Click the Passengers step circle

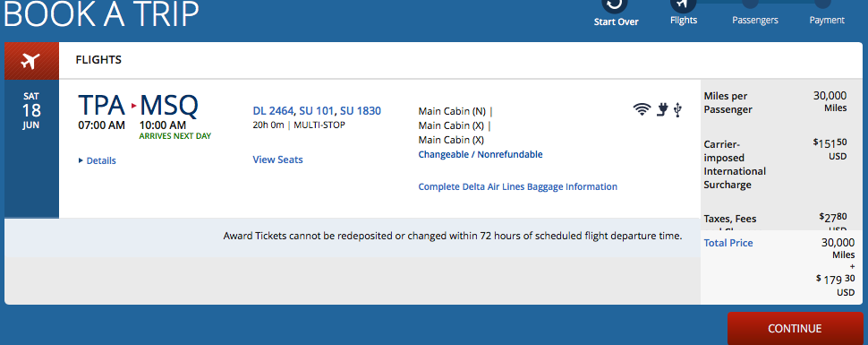tap(750, 3)
